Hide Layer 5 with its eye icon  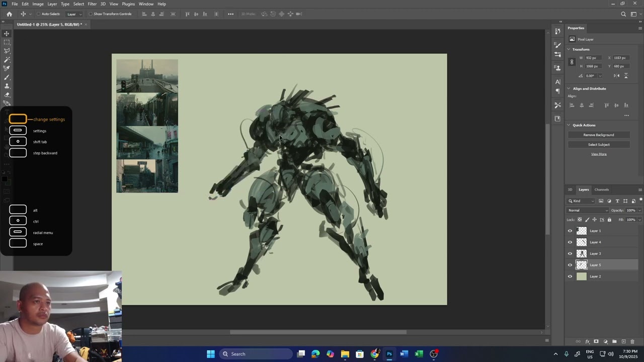click(570, 265)
